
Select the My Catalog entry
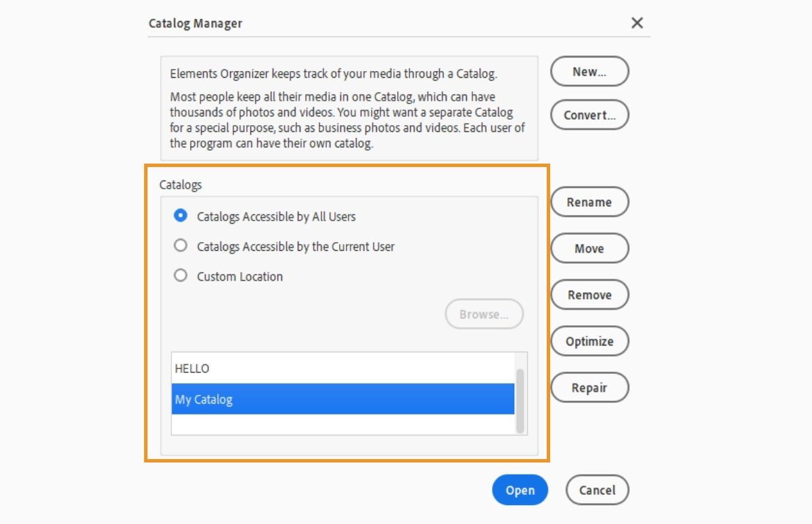(x=343, y=399)
